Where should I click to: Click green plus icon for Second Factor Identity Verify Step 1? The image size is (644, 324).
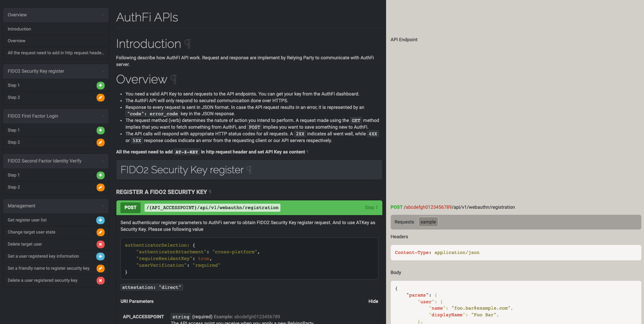point(101,175)
